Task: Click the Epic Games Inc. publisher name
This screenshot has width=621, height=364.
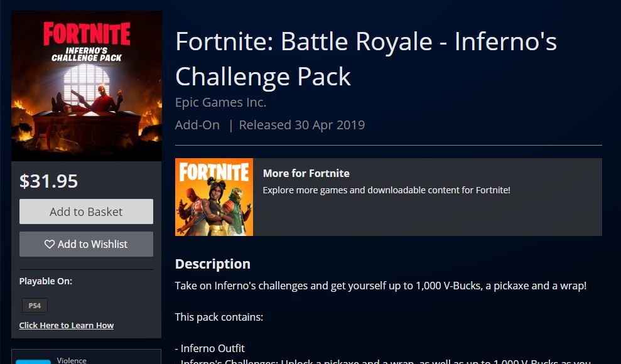Action: point(220,102)
